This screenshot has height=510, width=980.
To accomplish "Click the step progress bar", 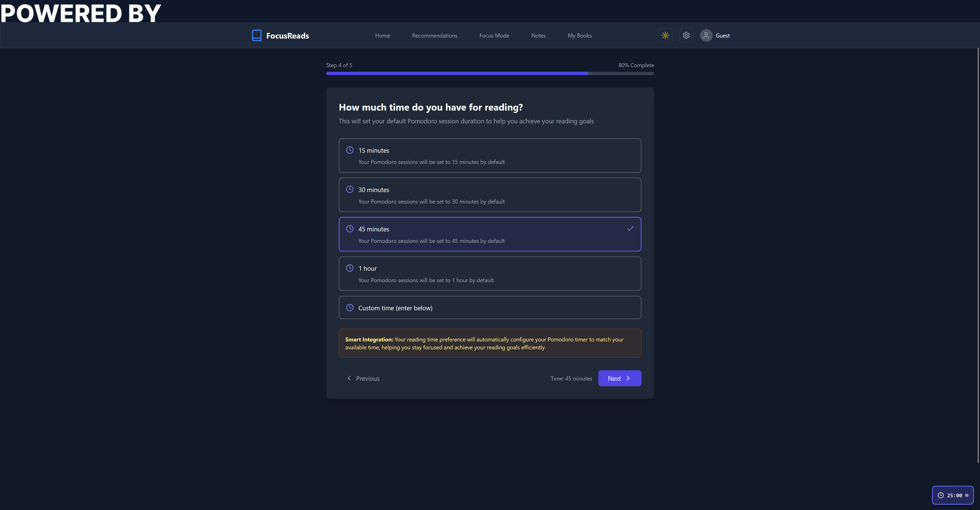I will tap(490, 73).
